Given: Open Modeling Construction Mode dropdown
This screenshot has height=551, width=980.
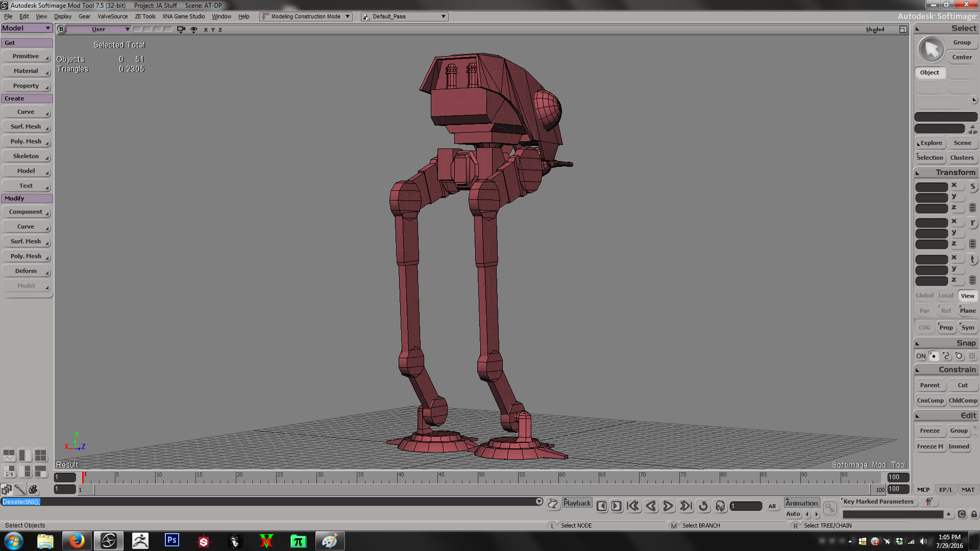Looking at the screenshot, I should tap(306, 16).
